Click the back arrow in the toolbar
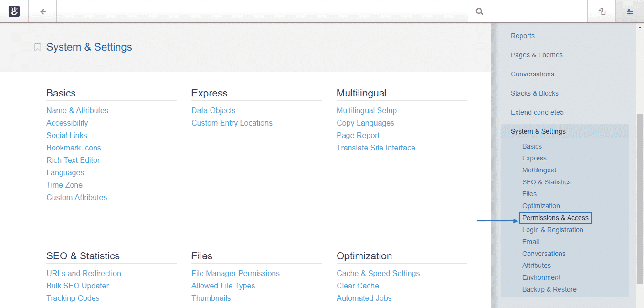Viewport: 644px width, 308px height. pos(42,11)
